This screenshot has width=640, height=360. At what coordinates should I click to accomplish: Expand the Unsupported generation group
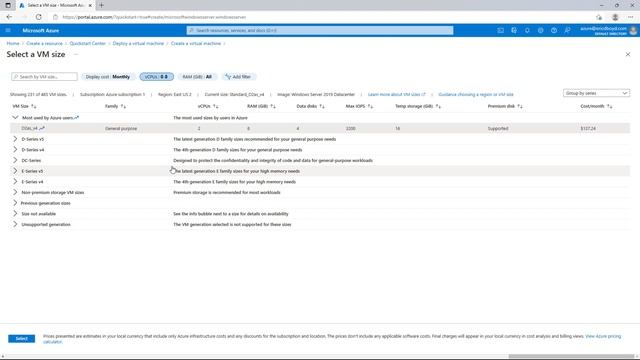[15, 224]
